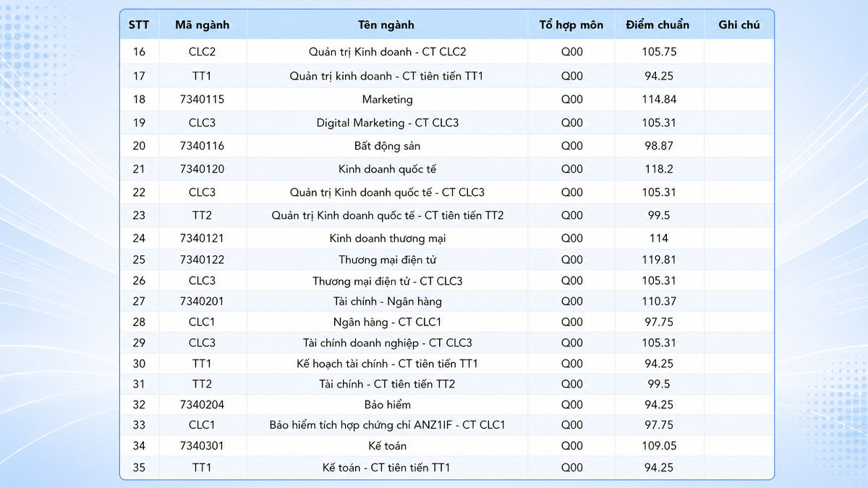This screenshot has height=488, width=868.
Task: Click the score 110.37
Action: coord(659,301)
